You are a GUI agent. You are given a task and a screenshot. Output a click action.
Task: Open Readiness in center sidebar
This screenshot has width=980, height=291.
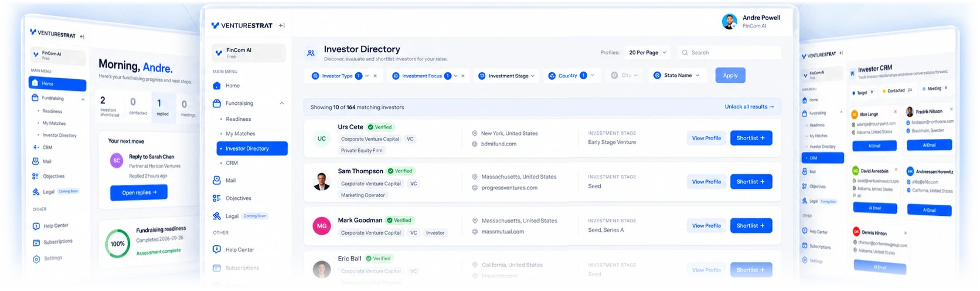pyautogui.click(x=239, y=119)
